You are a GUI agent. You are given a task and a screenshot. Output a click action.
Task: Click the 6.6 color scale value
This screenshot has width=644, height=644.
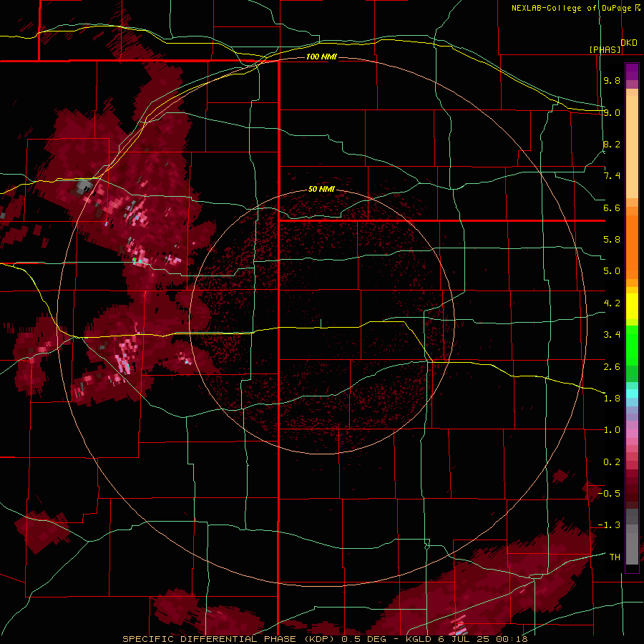[612, 208]
